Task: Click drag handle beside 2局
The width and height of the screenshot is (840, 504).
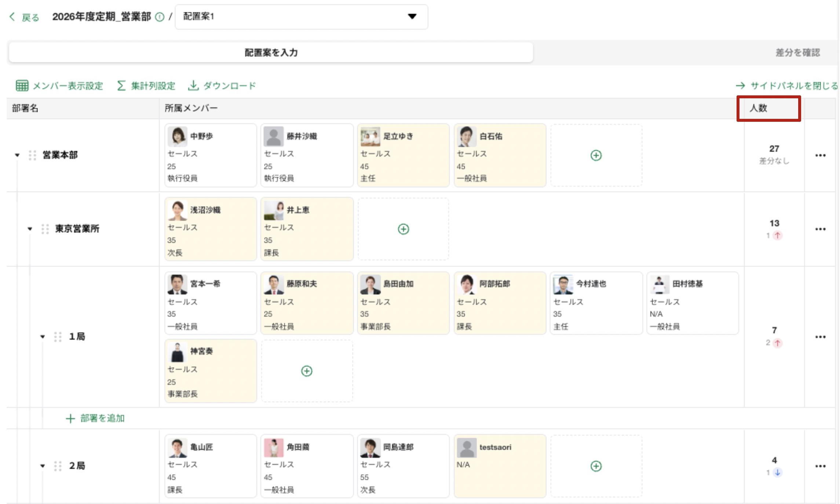Action: click(x=58, y=466)
